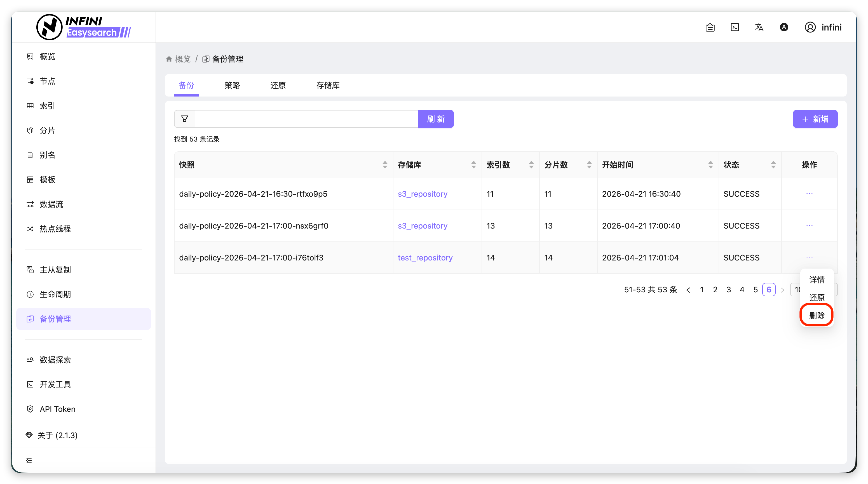
Task: Open actions menu for nsx6grf0 snapshot
Action: [x=809, y=225]
